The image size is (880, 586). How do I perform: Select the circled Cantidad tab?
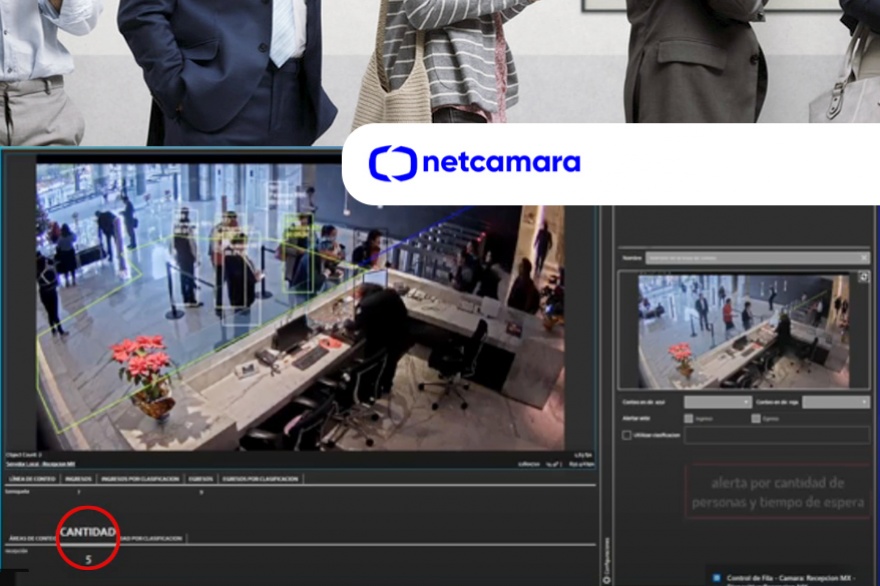(x=88, y=532)
